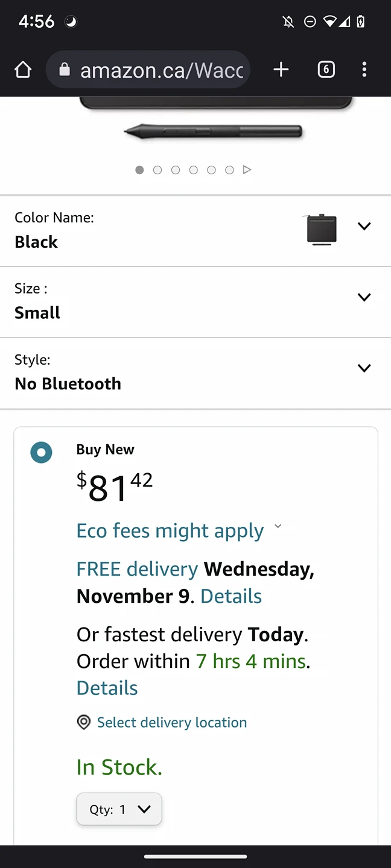Viewport: 391px width, 868px height.
Task: Open Details link after November 9
Action: click(231, 596)
